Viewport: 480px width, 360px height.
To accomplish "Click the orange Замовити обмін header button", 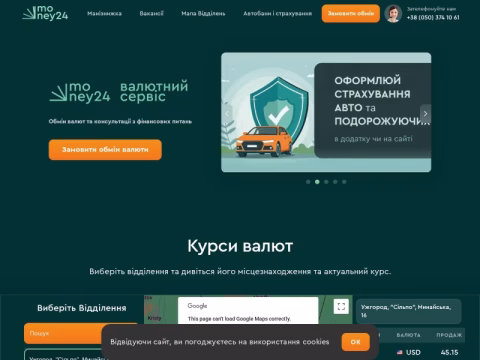I will 351,13.
